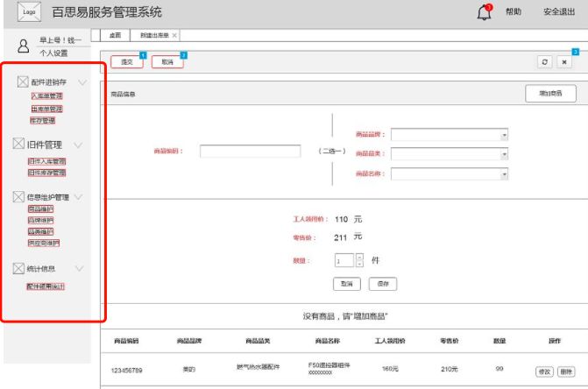Click the 保存 button
Image resolution: width=588 pixels, height=389 pixels.
tap(383, 284)
